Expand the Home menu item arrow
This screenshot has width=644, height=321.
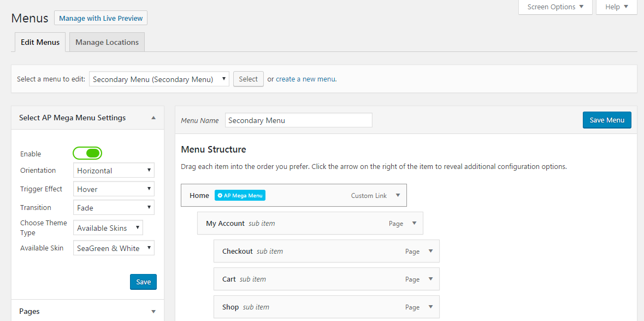(398, 195)
